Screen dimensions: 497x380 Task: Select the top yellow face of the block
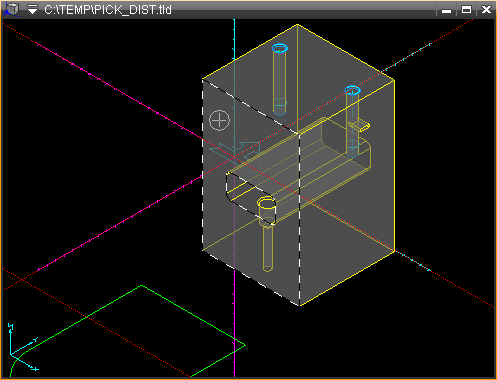point(298,79)
